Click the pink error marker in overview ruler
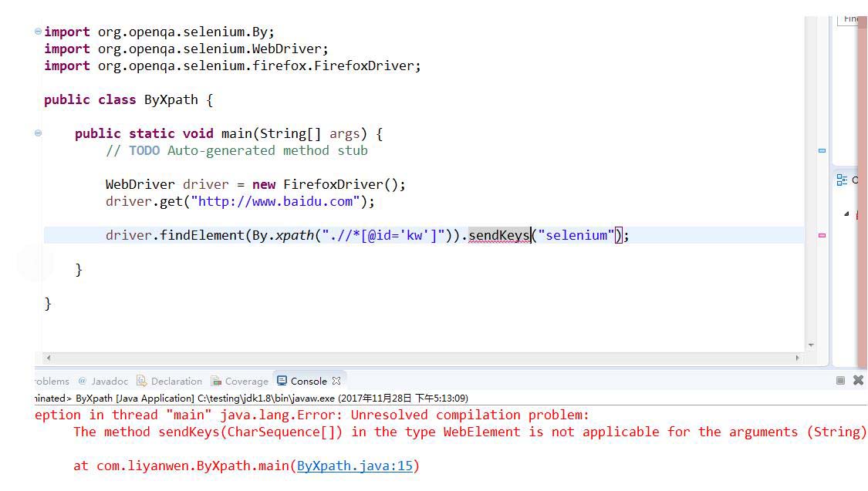 tap(822, 236)
